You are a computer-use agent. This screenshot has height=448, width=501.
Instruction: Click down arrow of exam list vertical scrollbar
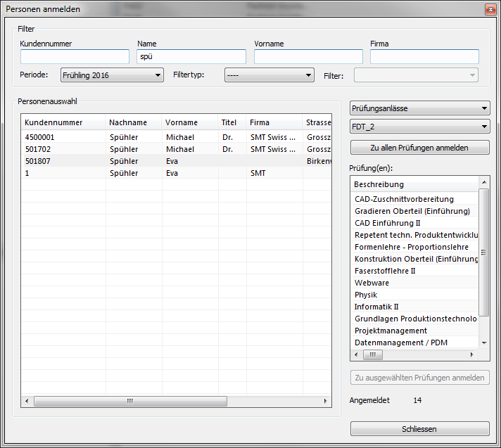(483, 343)
